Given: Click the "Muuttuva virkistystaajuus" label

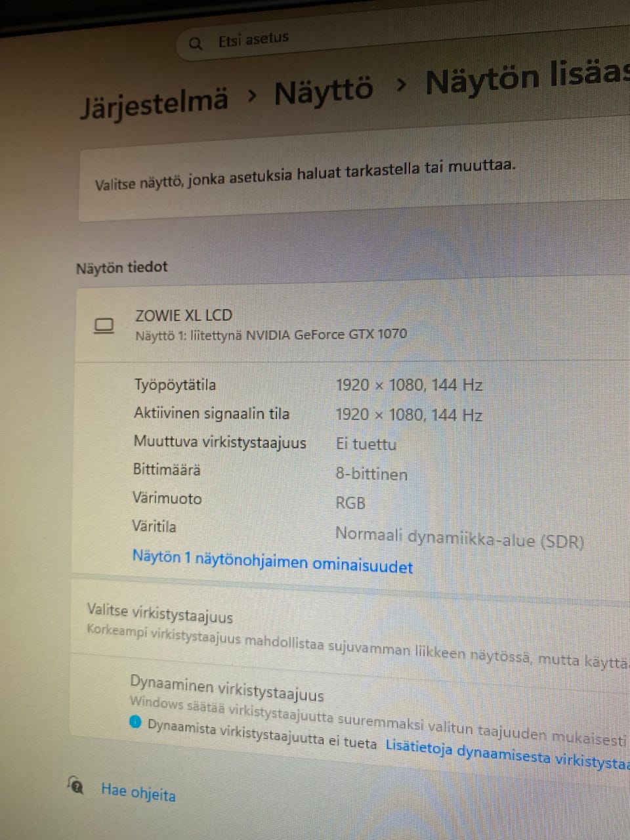Looking at the screenshot, I should 220,442.
